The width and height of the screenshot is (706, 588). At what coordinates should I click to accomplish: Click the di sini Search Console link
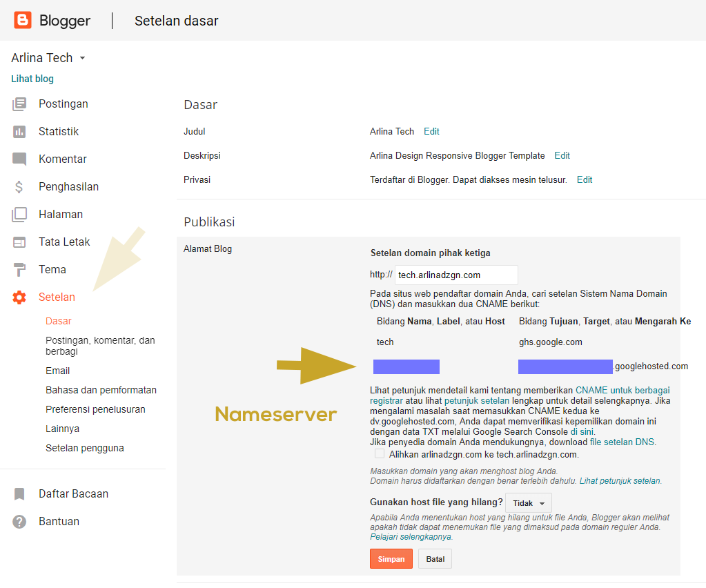coord(582,432)
